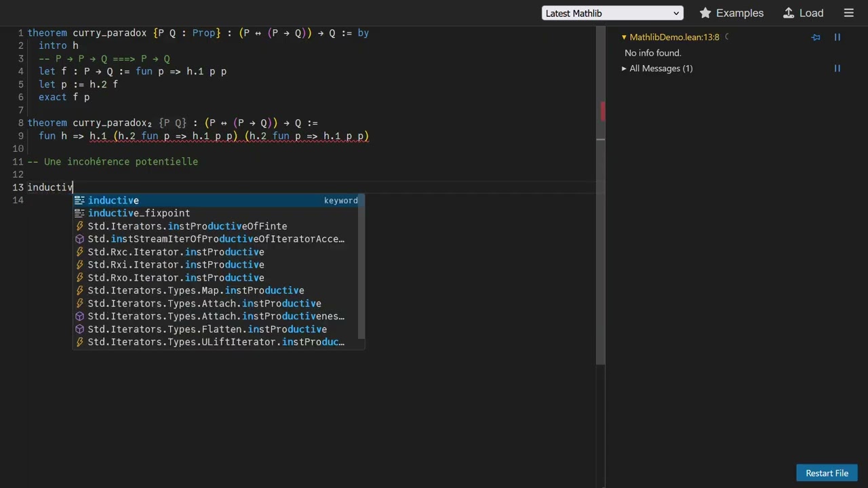
Task: Click the 'No info found.' message
Action: (x=653, y=53)
